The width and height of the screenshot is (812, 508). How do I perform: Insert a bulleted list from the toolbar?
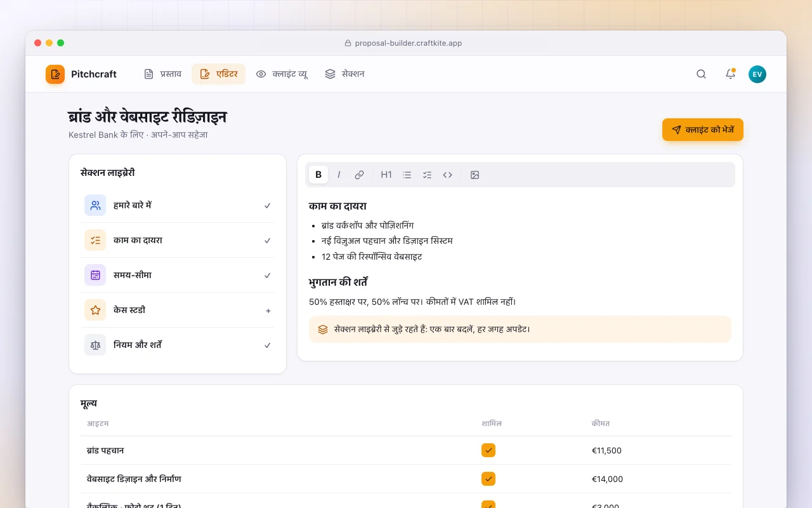coord(407,175)
